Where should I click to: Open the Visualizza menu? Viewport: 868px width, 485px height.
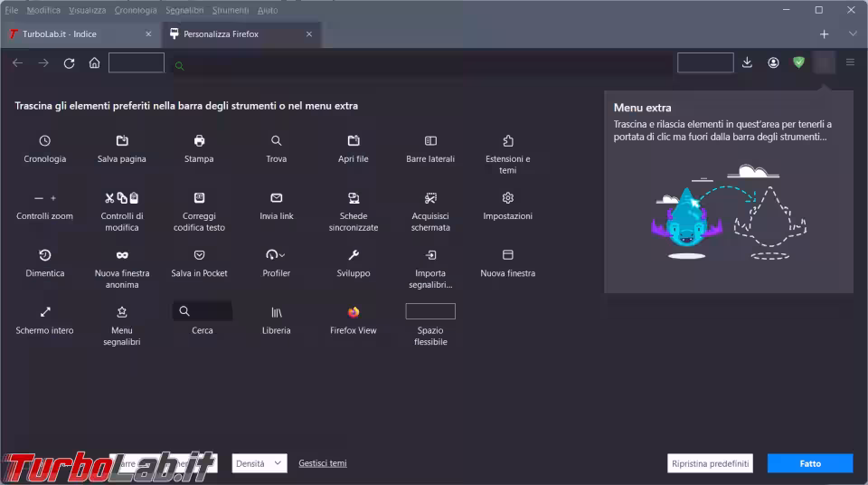(87, 10)
